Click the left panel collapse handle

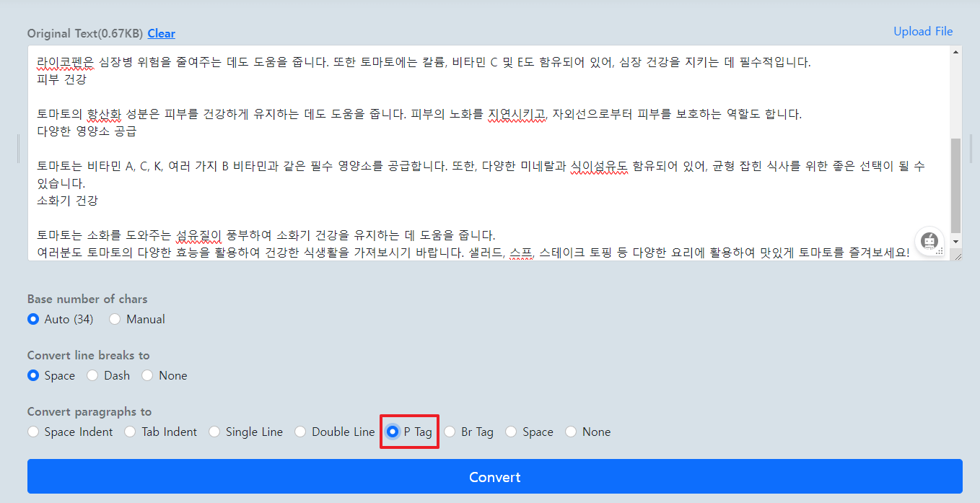[x=18, y=149]
